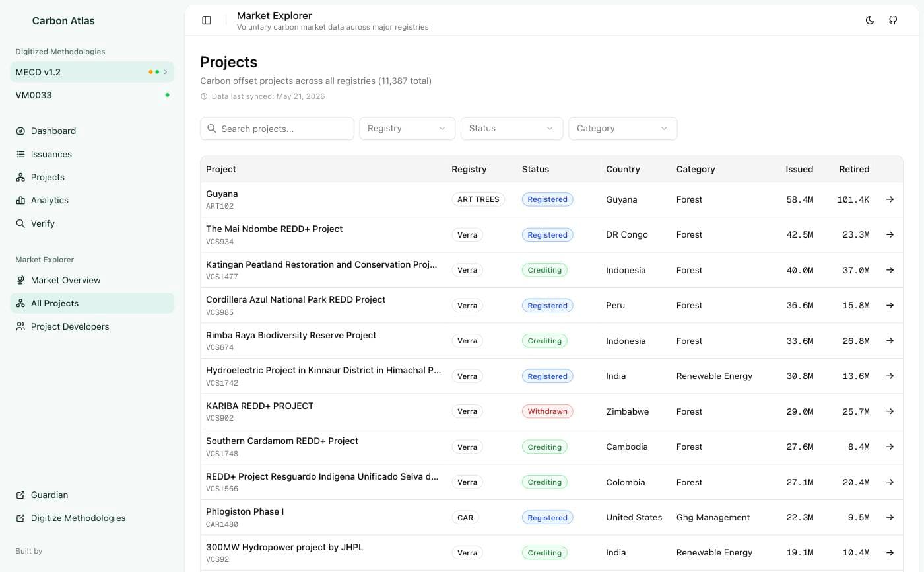Open Mai Ndombe REDD+ Project arrow
The height and width of the screenshot is (572, 924).
(890, 234)
